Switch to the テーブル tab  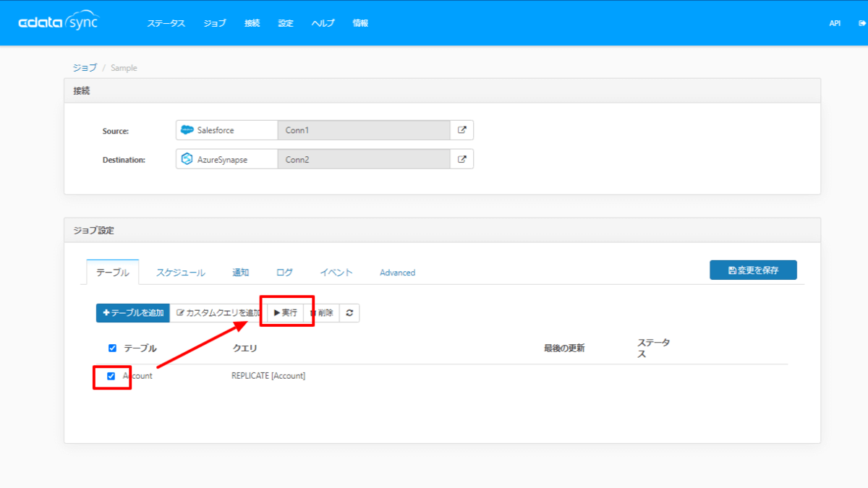113,273
